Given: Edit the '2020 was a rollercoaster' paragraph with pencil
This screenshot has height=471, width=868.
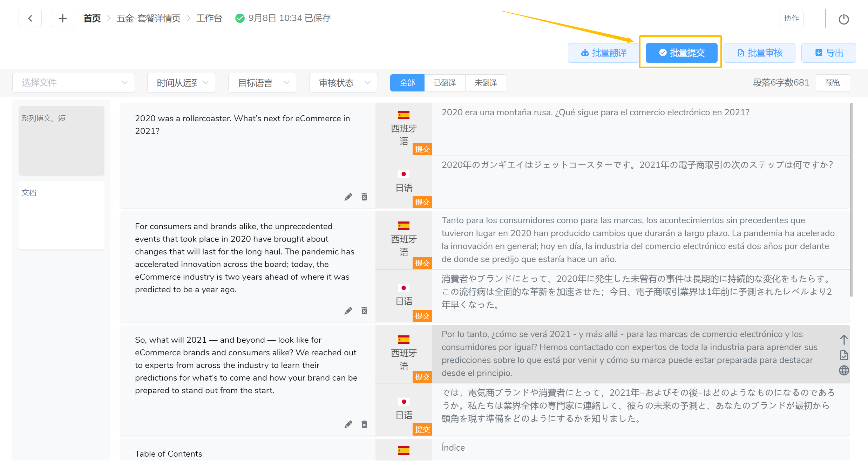Looking at the screenshot, I should click(348, 197).
